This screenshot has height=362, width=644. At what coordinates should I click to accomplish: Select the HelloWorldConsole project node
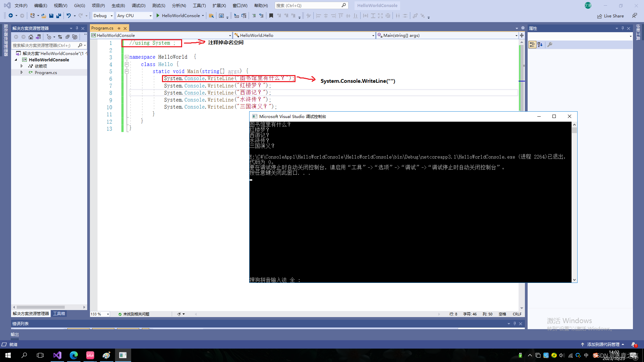tap(49, 60)
